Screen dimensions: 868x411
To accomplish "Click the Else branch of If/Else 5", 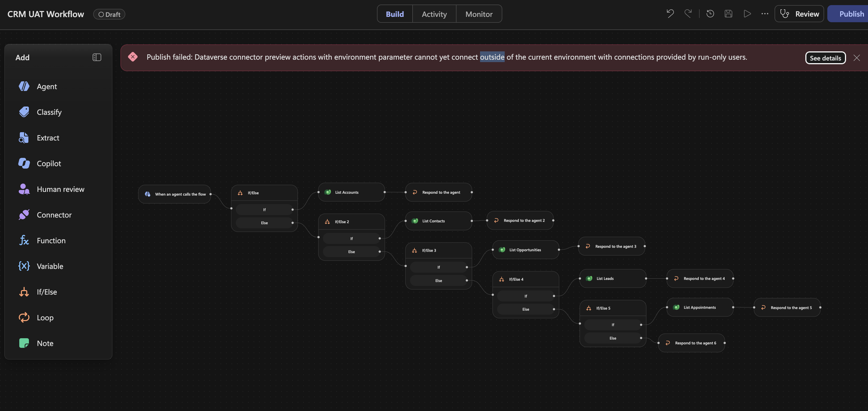I will 613,338.
